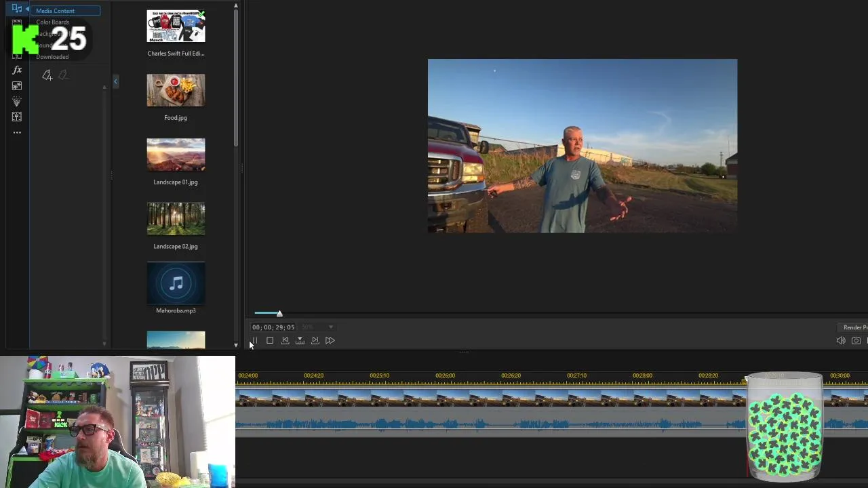Select Charles Swift Full Edit thumbnail

pyautogui.click(x=176, y=26)
